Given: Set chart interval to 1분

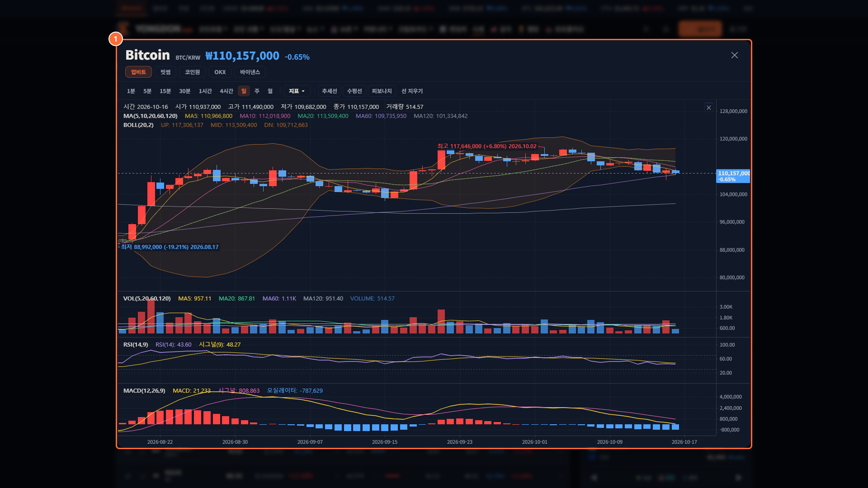Looking at the screenshot, I should tap(131, 91).
